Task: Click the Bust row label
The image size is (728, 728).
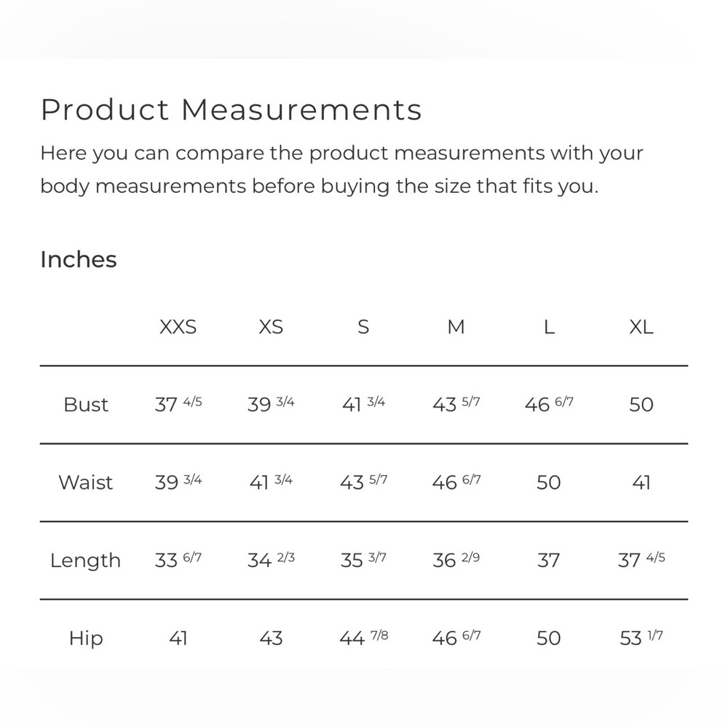Action: click(86, 405)
